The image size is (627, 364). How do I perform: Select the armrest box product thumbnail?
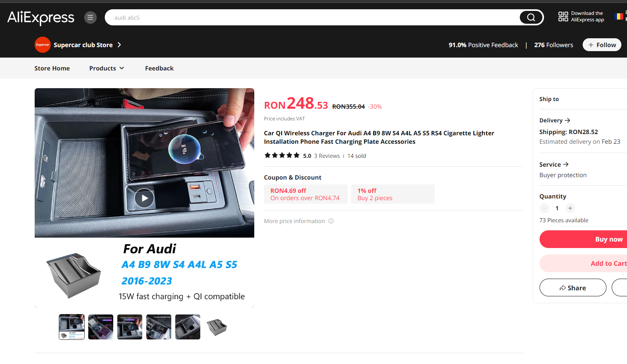pos(216,327)
